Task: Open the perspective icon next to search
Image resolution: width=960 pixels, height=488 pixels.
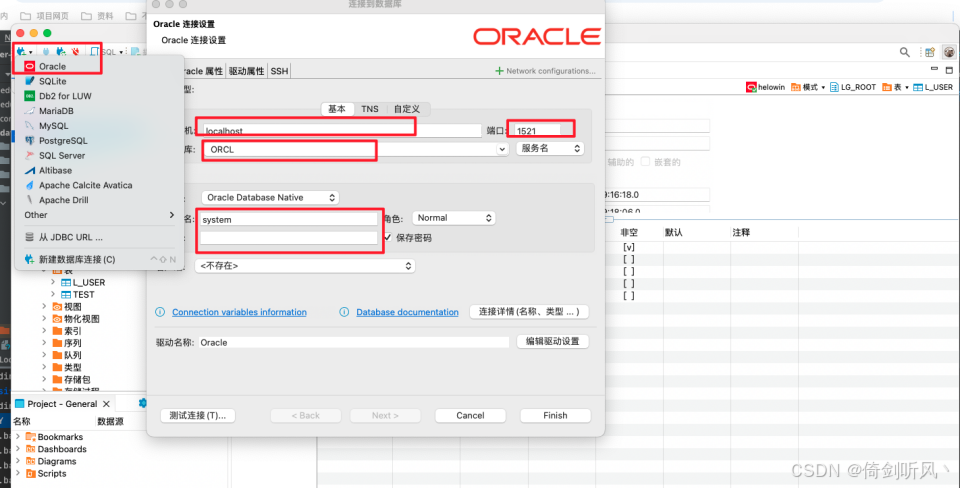Action: (930, 52)
